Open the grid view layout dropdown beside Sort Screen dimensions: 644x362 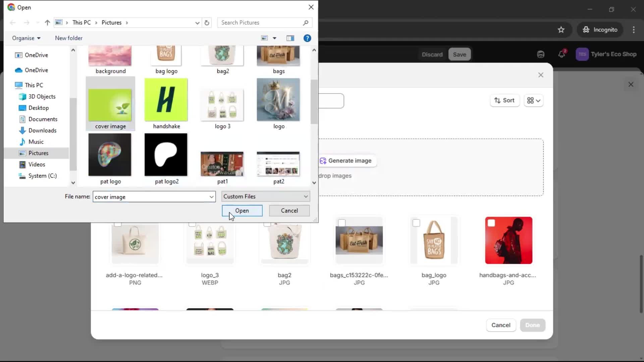pos(534,100)
